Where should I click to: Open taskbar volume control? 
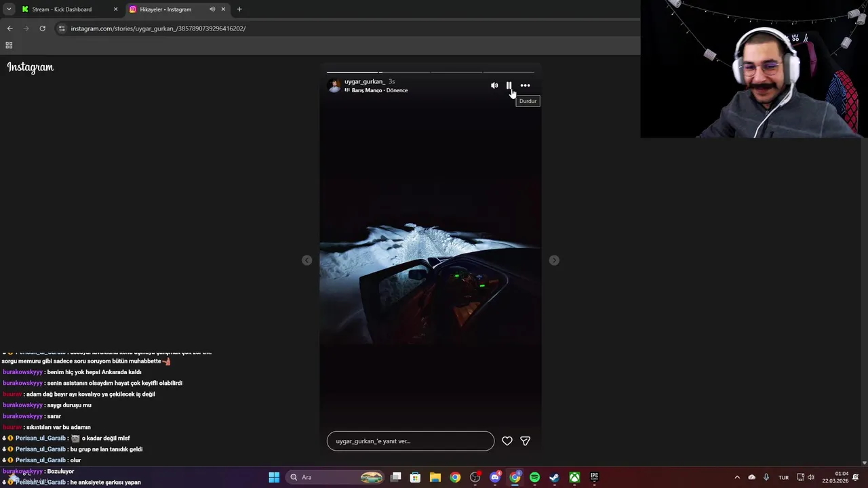[x=811, y=477]
